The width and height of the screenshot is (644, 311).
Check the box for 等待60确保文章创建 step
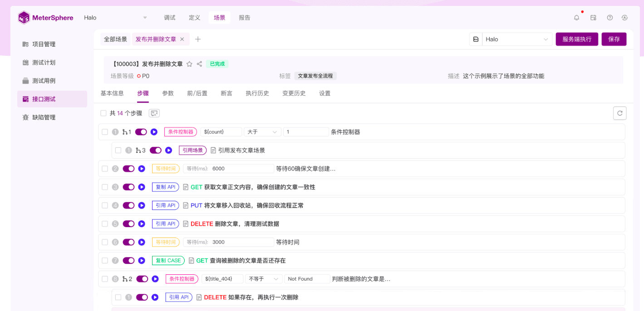click(105, 169)
